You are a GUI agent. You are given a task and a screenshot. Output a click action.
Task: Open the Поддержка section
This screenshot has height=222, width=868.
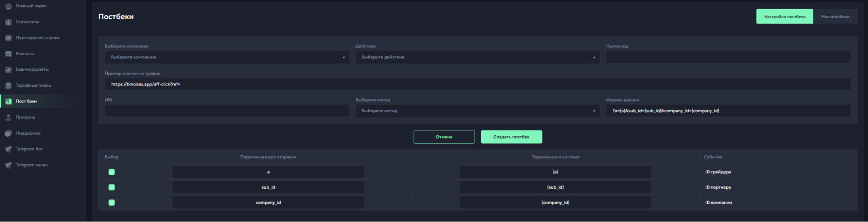[x=28, y=134]
